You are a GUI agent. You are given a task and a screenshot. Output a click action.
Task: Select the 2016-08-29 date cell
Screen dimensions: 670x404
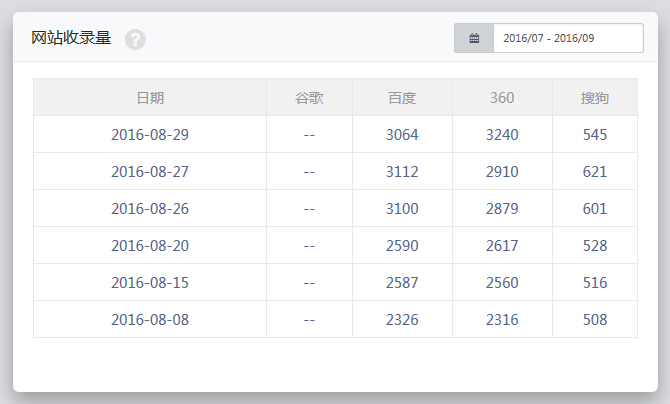point(150,135)
